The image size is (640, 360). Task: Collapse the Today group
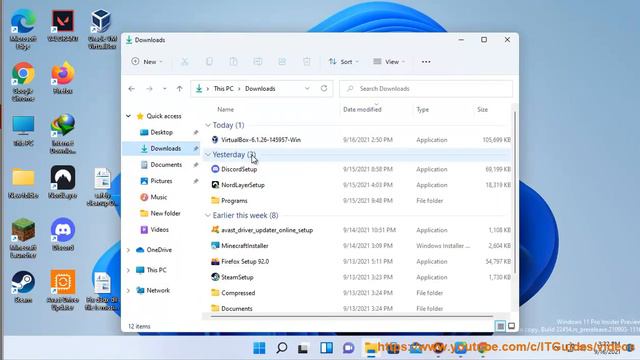(x=208, y=125)
